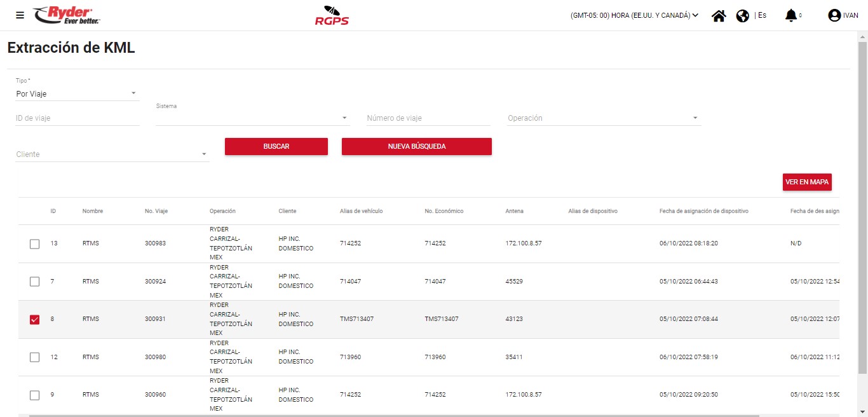Image resolution: width=868 pixels, height=417 pixels.
Task: Click the RGPS satellite logo
Action: (332, 15)
